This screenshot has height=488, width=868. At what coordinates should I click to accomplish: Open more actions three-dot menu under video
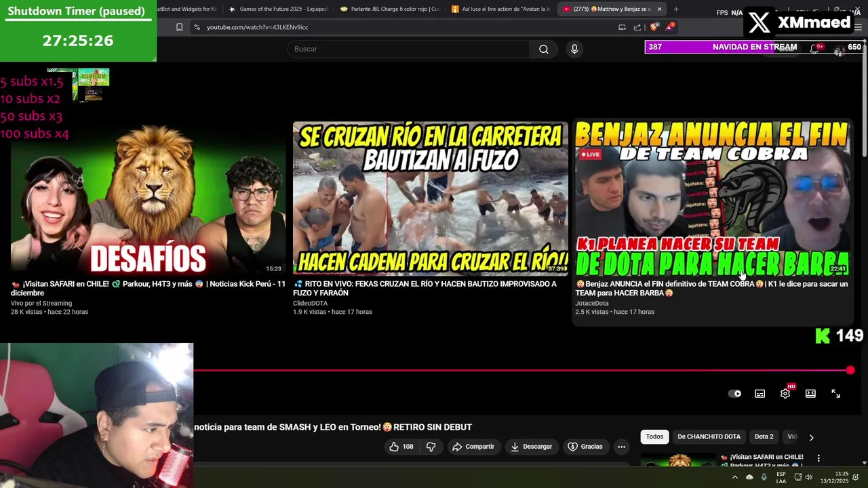[x=621, y=447]
